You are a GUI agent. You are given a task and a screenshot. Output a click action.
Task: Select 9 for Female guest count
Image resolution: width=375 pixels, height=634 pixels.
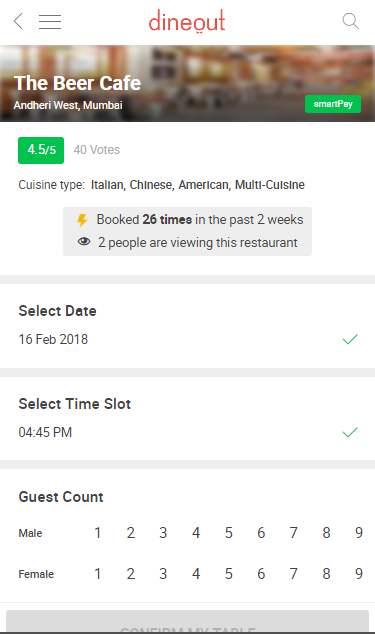(359, 574)
